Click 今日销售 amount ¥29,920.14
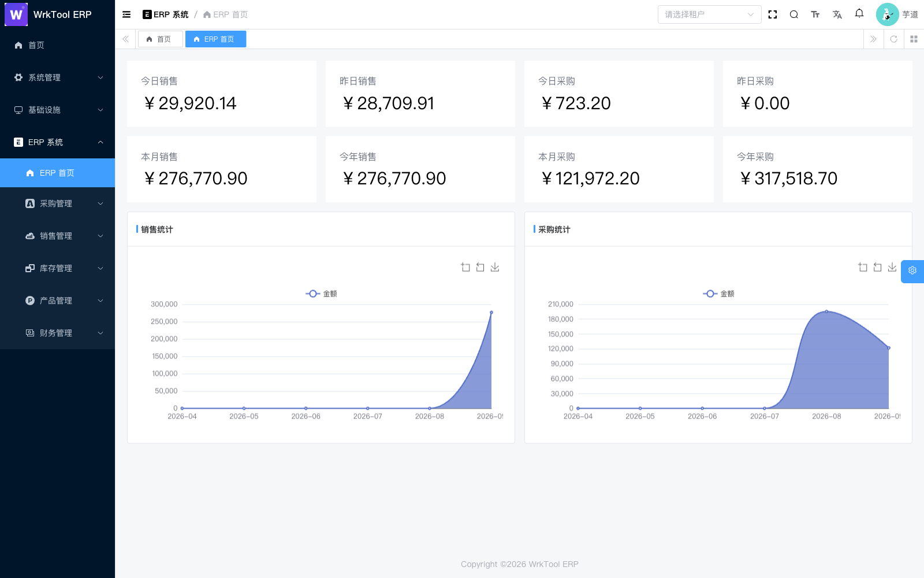 [x=190, y=103]
